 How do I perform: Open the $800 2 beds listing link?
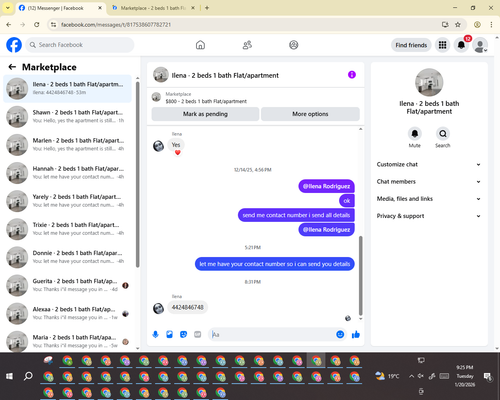tap(206, 101)
